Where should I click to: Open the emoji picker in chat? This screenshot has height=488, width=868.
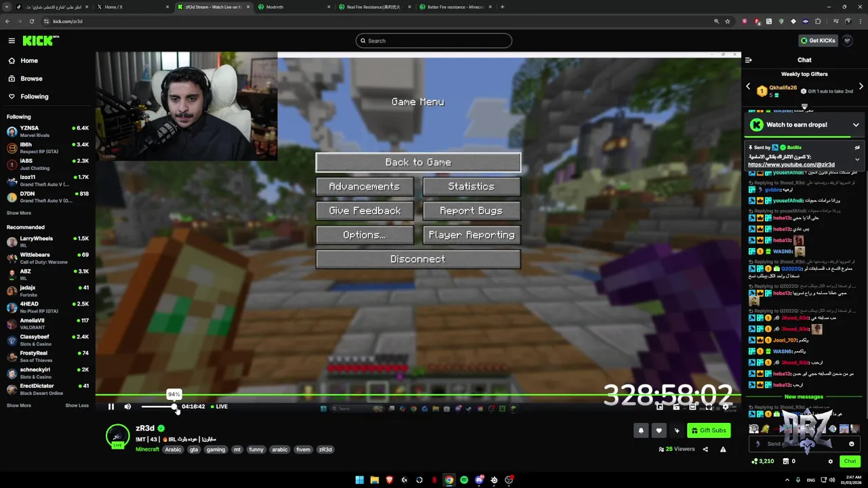coord(852,444)
